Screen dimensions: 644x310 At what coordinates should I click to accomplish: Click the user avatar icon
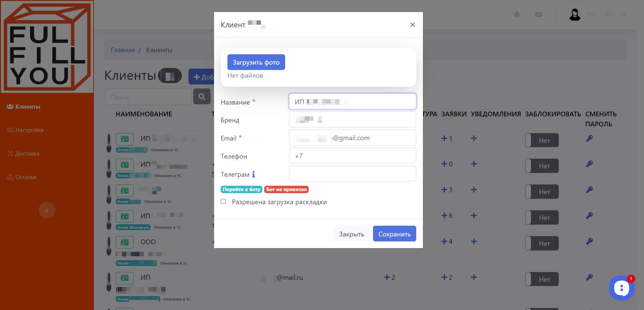coord(575,15)
